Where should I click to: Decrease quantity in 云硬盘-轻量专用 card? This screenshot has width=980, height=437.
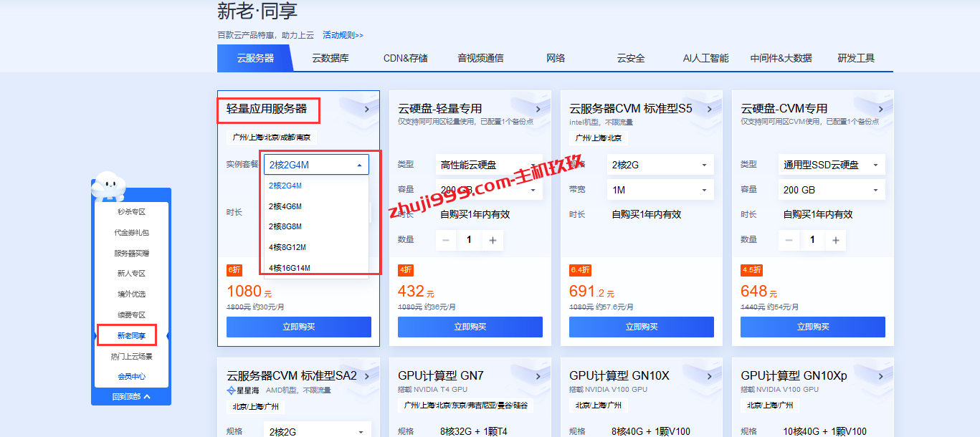[x=445, y=240]
